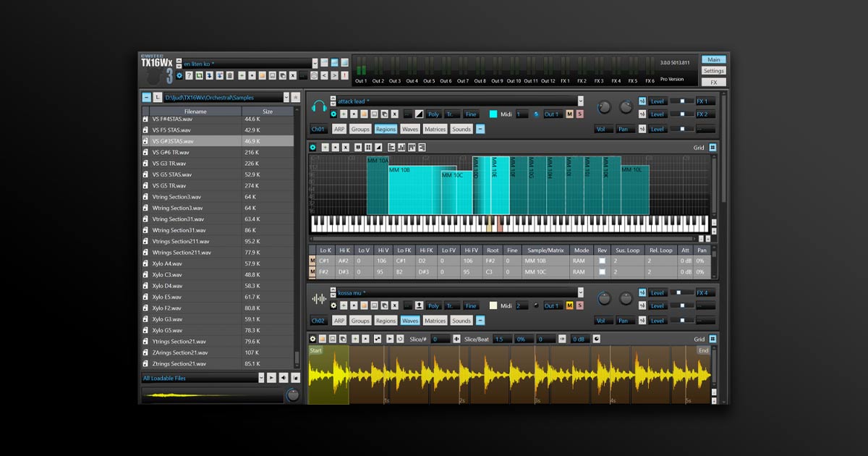Click the person icon in kossa mu toolbar
Image resolution: width=868 pixels, height=456 pixels.
[419, 305]
